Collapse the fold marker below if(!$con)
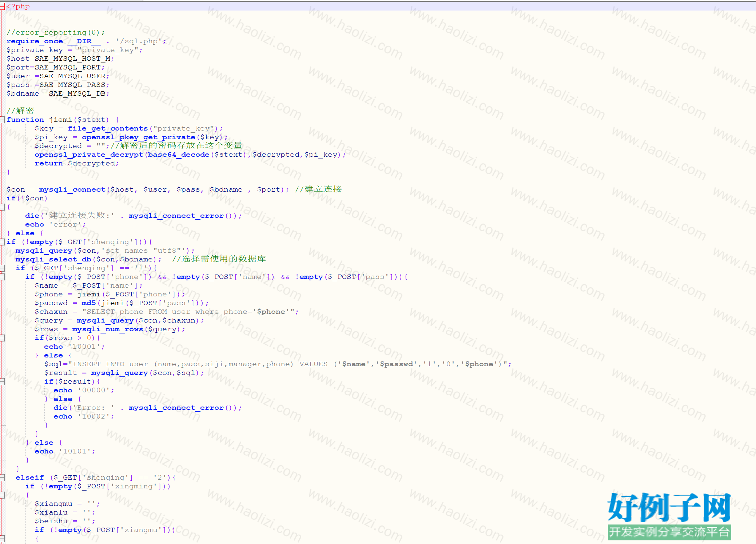The image size is (756, 544). point(2,207)
